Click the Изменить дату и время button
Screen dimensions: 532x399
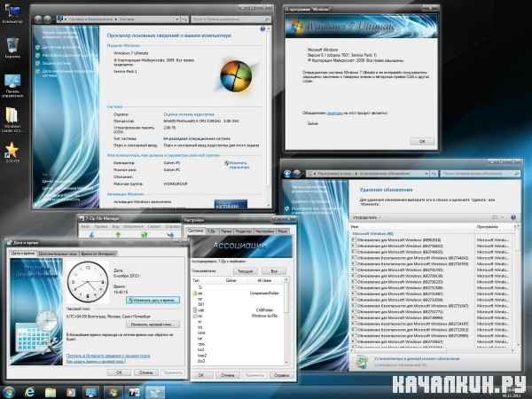point(153,301)
